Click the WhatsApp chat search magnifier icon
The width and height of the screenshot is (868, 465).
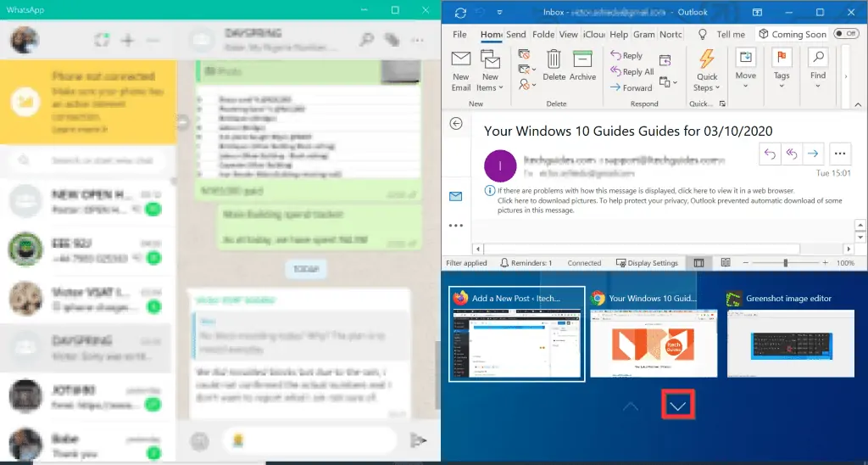pyautogui.click(x=366, y=39)
